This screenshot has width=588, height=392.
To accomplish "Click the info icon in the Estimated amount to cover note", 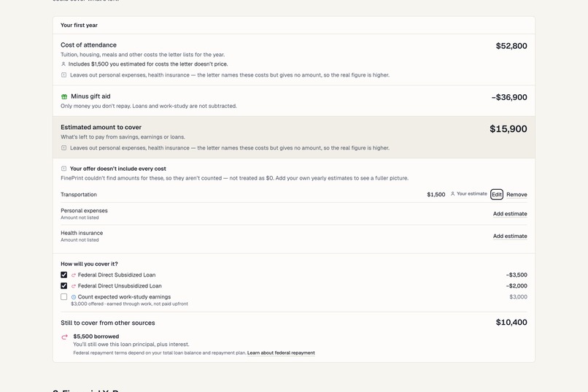I will tap(63, 147).
